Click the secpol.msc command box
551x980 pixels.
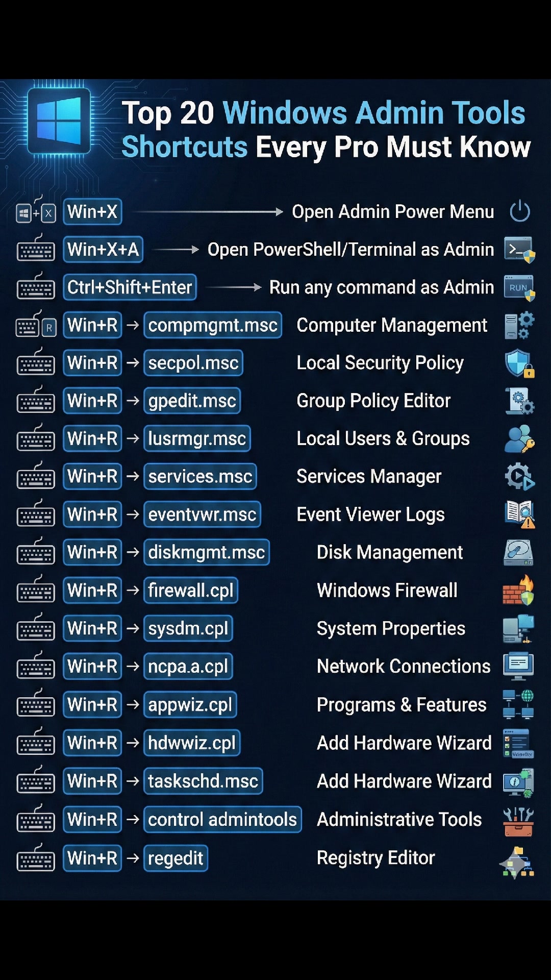pyautogui.click(x=193, y=363)
